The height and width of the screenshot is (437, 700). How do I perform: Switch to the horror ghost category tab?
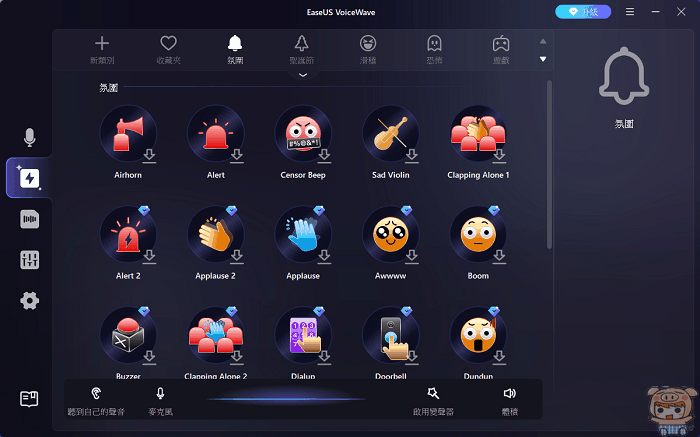pos(434,50)
